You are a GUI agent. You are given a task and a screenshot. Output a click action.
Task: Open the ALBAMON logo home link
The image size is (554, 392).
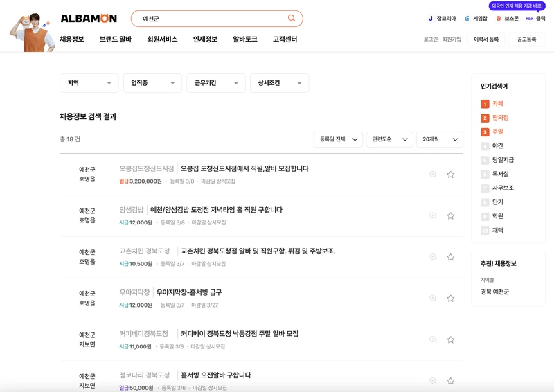(x=89, y=19)
